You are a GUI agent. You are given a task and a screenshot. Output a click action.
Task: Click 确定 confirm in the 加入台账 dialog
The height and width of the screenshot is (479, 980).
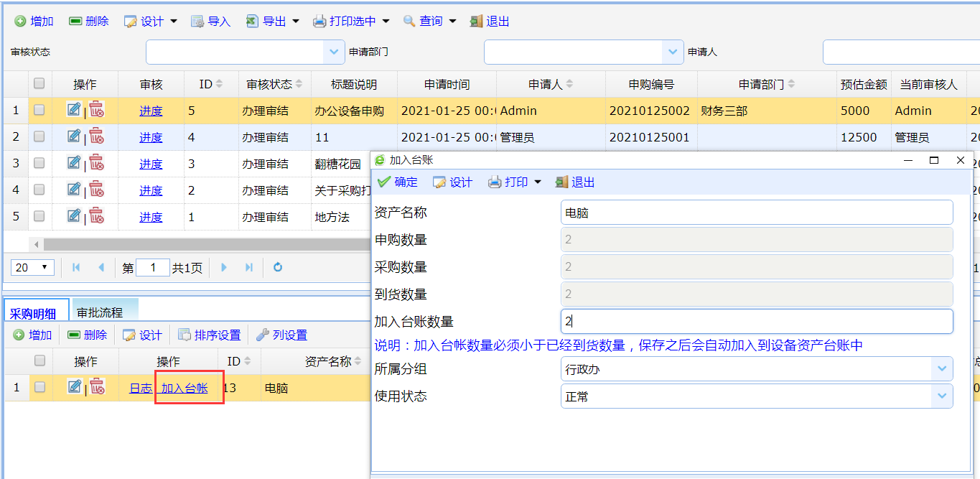[x=397, y=182]
